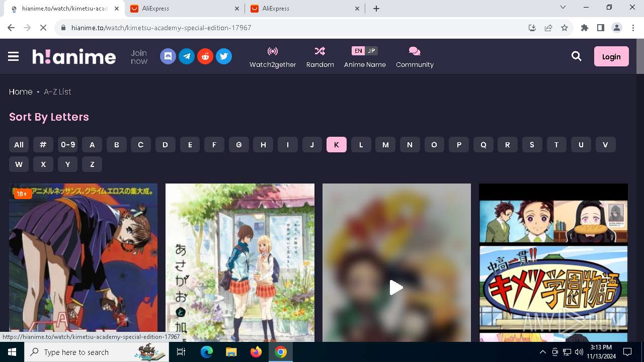Image resolution: width=644 pixels, height=362 pixels.
Task: Filter anime by letter J
Action: [312, 145]
